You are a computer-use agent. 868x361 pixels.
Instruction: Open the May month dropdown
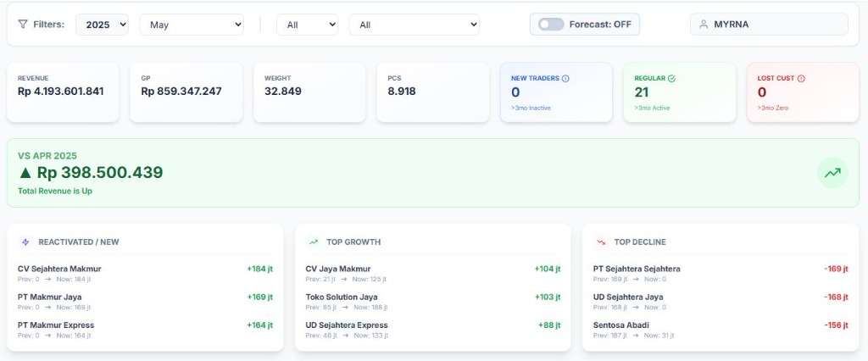click(x=191, y=25)
